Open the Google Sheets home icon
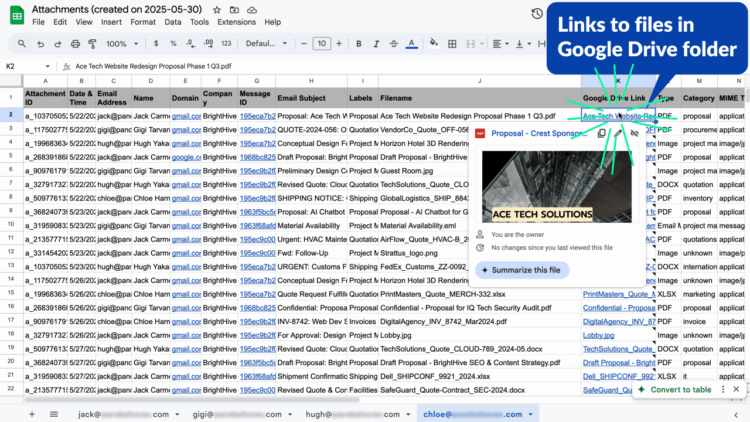Screen dimensions: 750x422 click(17, 15)
